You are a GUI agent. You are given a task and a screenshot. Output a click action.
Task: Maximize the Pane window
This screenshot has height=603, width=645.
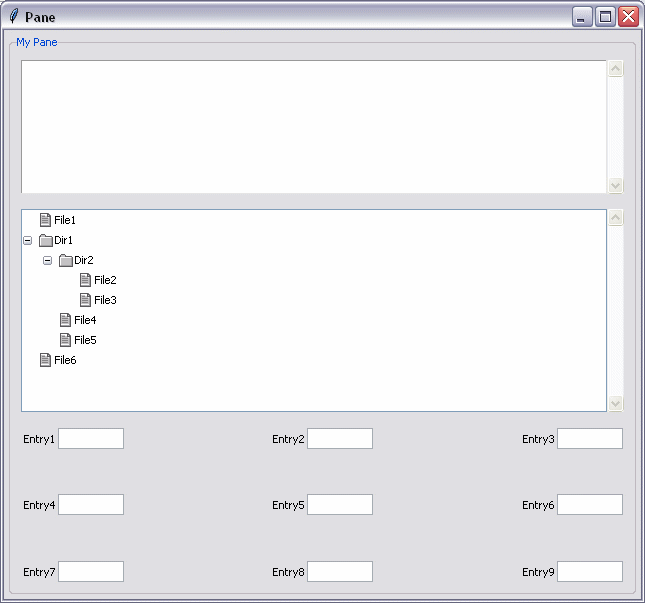605,16
